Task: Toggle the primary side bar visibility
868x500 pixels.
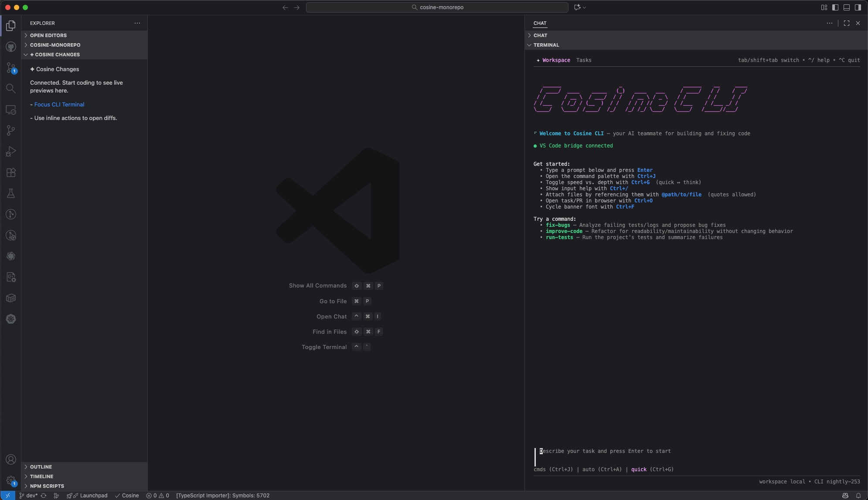Action: pos(835,7)
